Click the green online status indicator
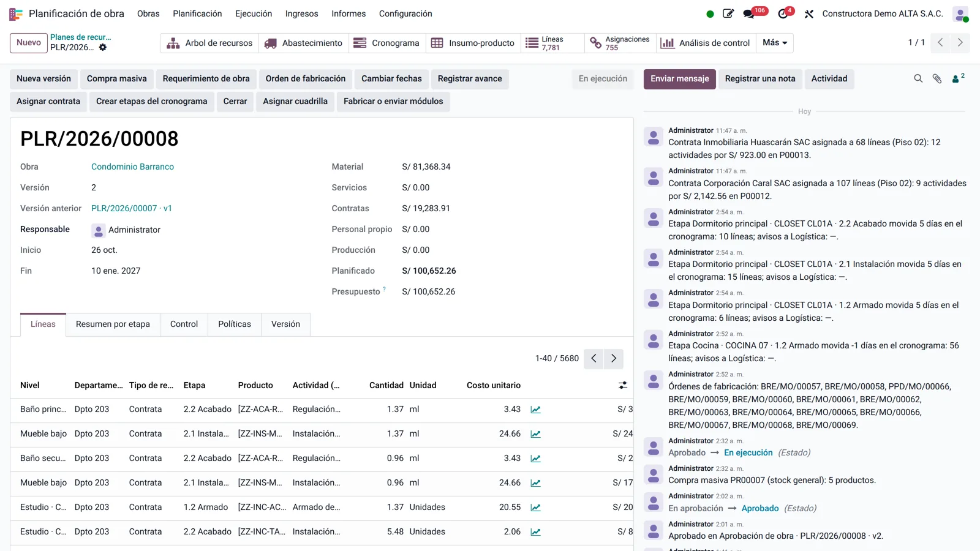 (x=710, y=14)
